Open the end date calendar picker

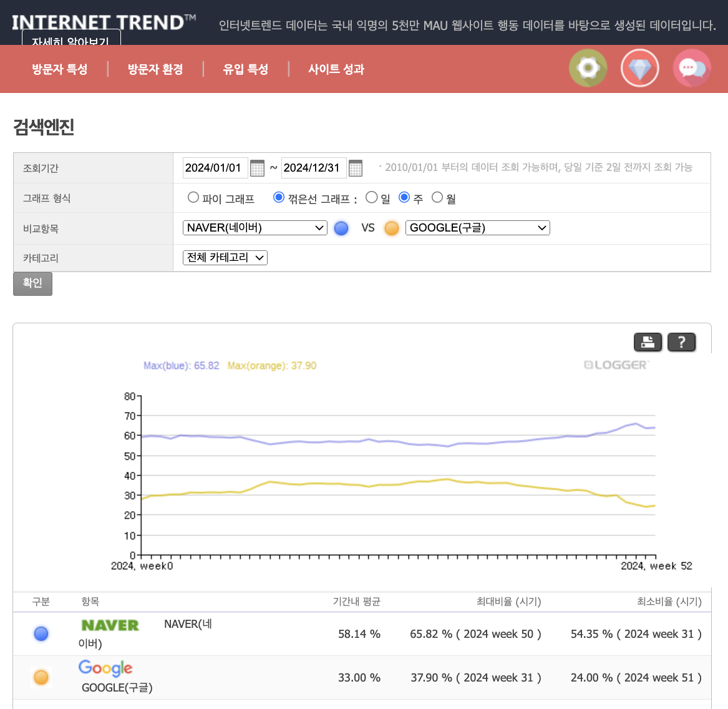point(356,167)
